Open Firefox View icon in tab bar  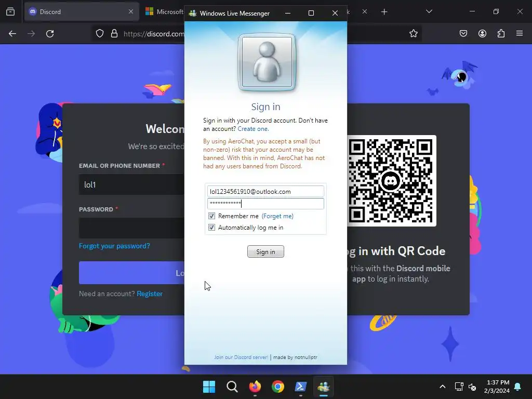click(x=10, y=12)
